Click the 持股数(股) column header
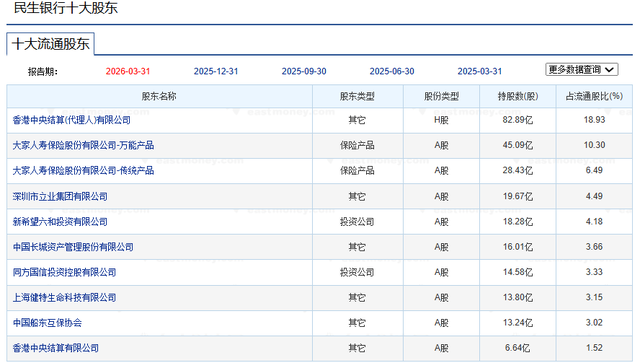 pos(518,96)
